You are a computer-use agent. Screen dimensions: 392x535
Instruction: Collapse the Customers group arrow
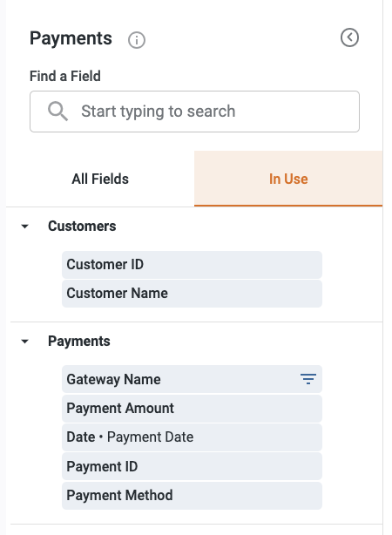pos(24,227)
